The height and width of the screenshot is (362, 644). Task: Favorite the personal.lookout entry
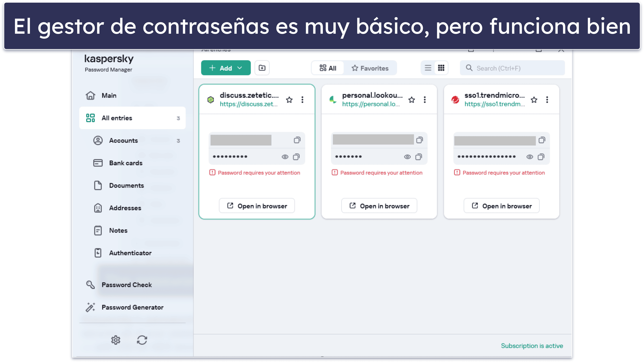point(411,100)
